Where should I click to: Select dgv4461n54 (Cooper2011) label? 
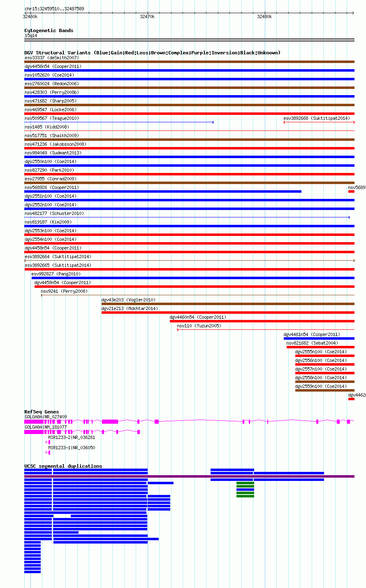pyautogui.click(x=312, y=334)
